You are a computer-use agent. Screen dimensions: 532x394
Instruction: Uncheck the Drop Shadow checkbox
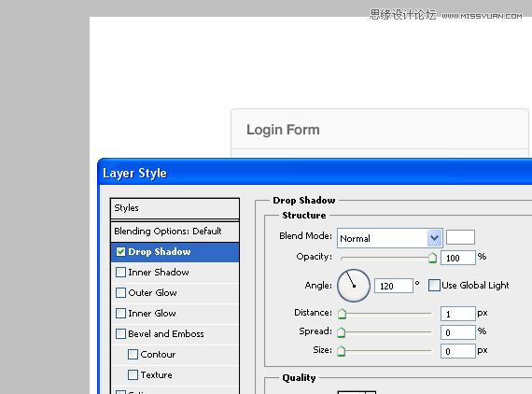(120, 252)
